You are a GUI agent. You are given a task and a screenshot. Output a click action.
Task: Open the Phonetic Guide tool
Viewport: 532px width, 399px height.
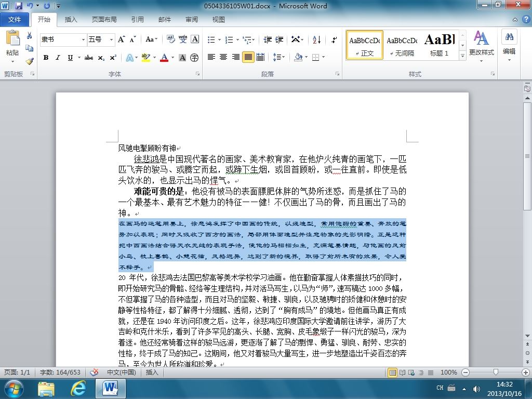(182, 39)
